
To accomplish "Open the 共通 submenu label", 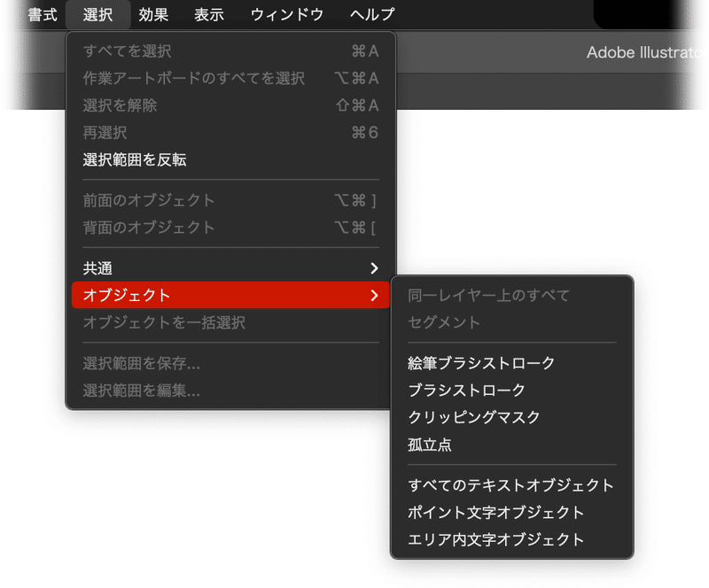I will pos(97,268).
